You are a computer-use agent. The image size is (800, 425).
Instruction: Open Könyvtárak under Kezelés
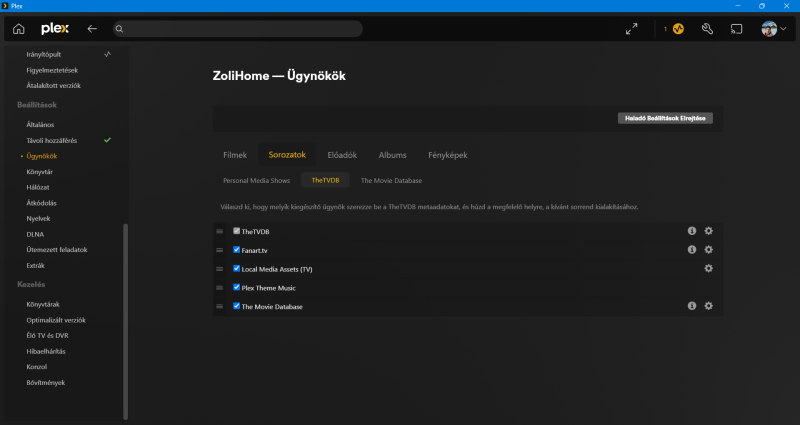43,304
